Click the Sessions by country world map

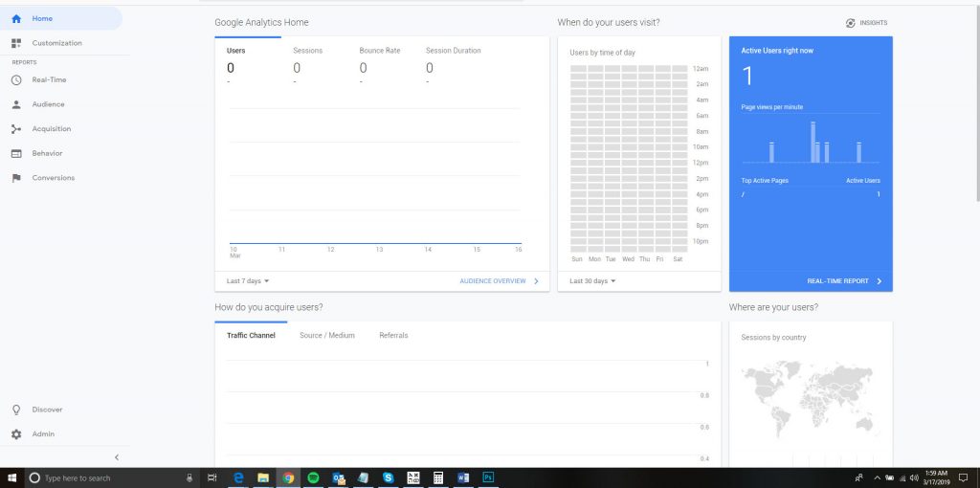810,400
